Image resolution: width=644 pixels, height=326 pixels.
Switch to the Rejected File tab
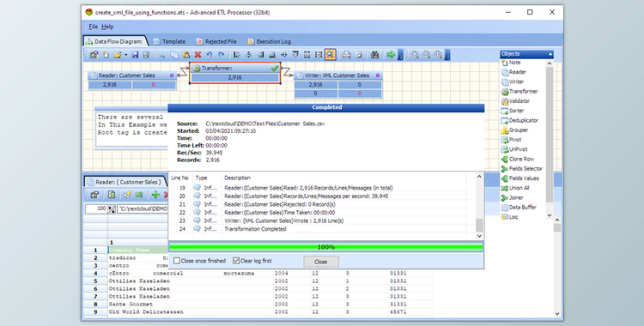[216, 41]
